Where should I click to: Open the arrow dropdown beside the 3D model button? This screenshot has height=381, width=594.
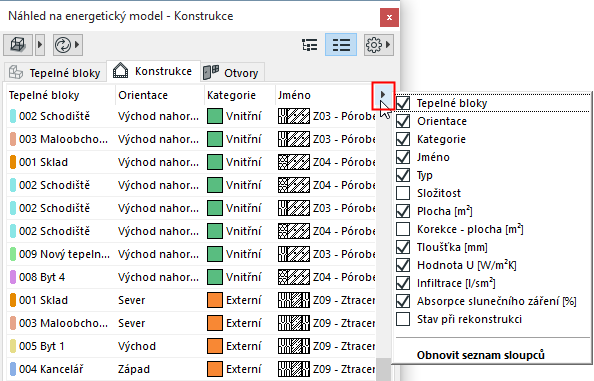point(40,45)
